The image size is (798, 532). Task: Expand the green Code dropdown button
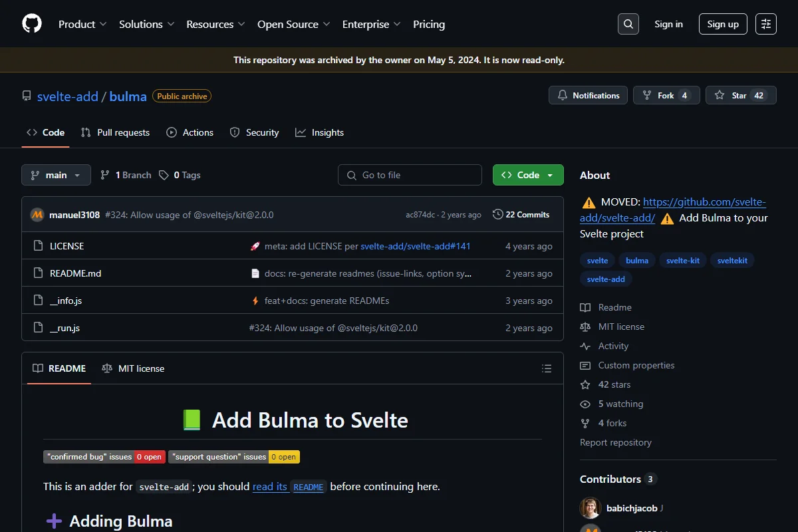point(528,175)
